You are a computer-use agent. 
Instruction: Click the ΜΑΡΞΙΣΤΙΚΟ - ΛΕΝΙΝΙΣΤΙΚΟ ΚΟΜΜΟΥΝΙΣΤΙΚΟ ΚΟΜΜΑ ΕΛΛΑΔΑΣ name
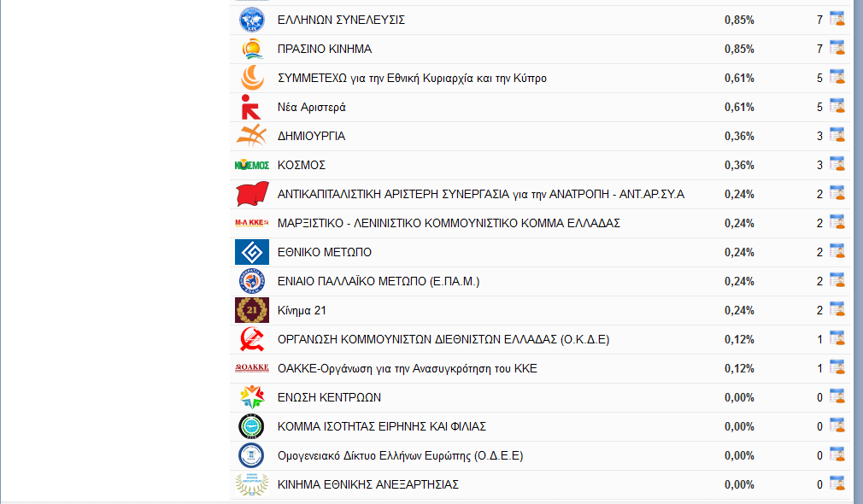[x=449, y=223]
